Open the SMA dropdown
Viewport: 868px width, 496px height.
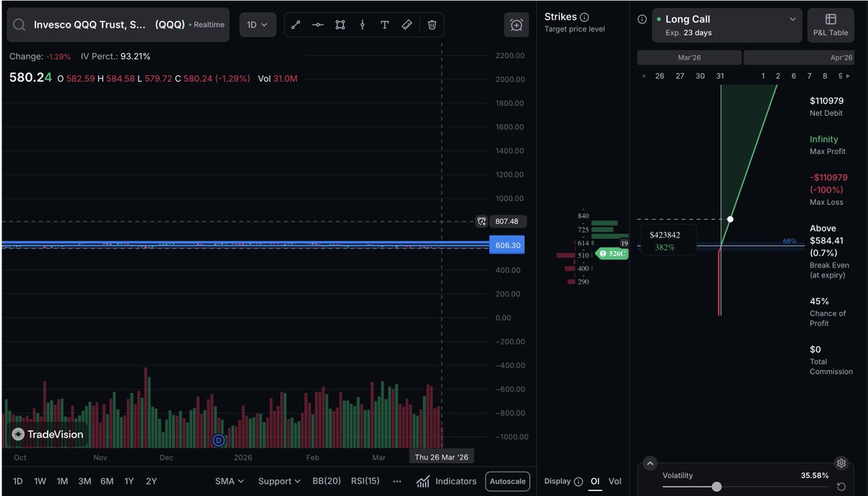[229, 481]
